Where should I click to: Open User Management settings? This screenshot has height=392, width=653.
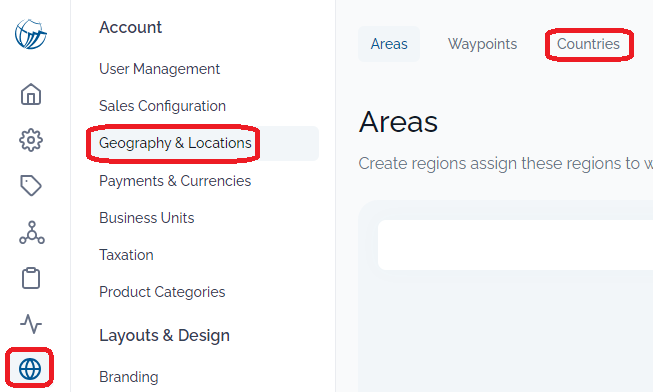[160, 69]
